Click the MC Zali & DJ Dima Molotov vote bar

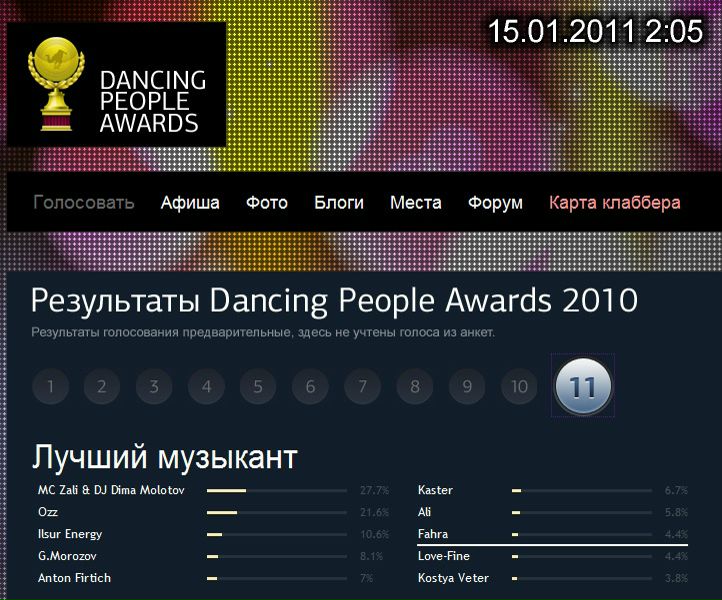[x=227, y=491]
